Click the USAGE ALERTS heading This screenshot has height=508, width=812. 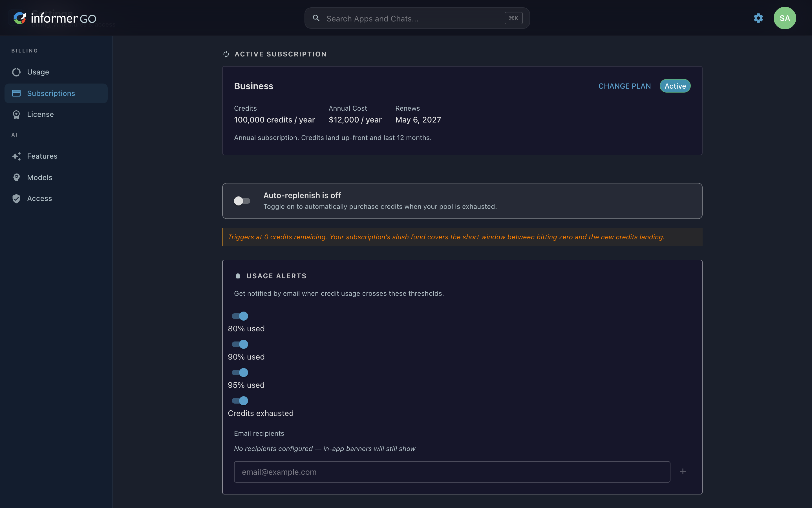[277, 276]
